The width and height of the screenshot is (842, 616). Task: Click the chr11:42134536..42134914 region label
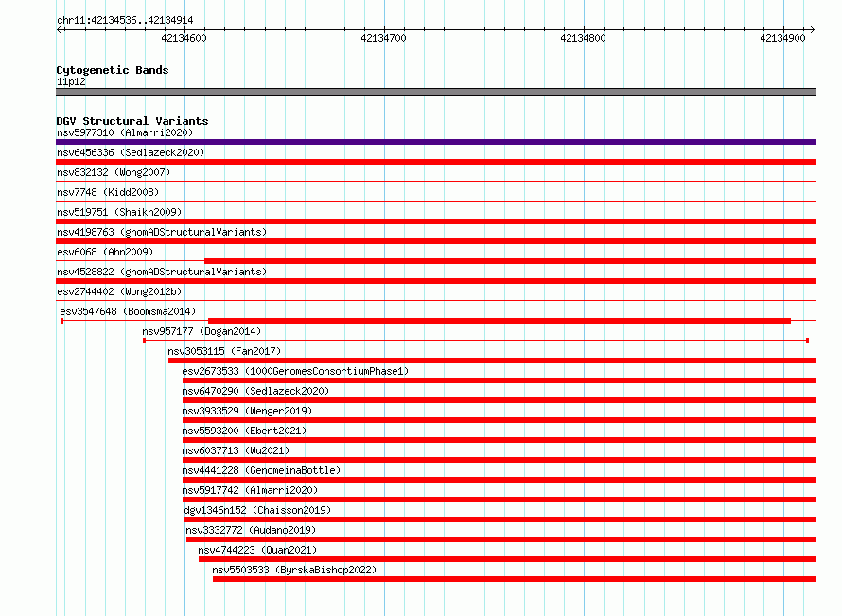tap(125, 21)
